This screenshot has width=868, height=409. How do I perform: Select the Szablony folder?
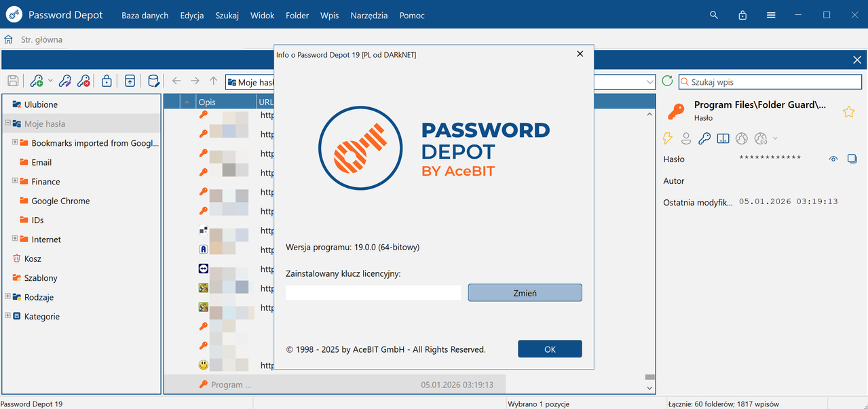41,277
